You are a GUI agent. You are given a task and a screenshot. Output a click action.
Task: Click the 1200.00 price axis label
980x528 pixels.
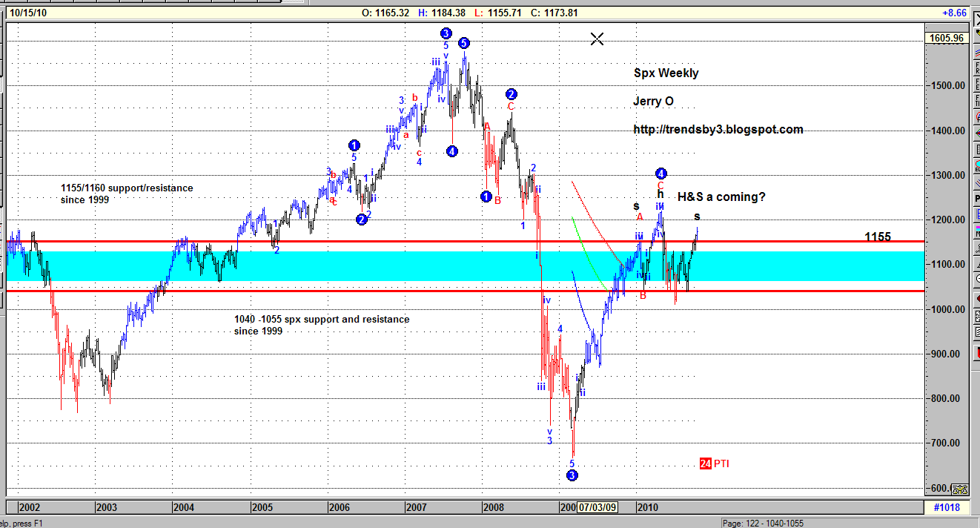point(948,220)
